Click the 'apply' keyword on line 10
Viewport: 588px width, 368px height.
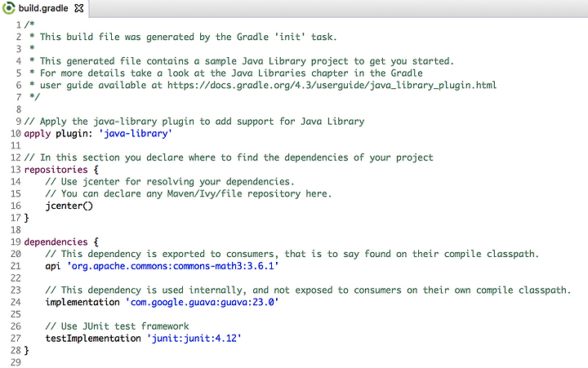(x=37, y=133)
